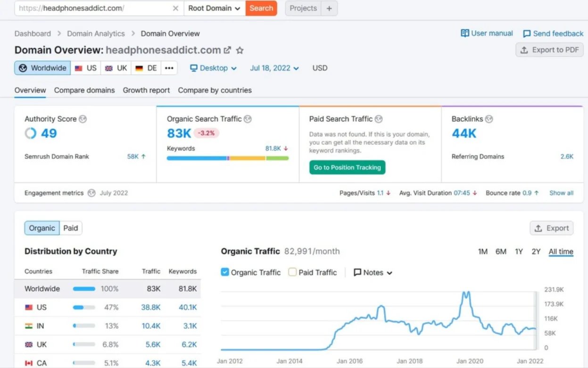This screenshot has width=588, height=368.
Task: Clear the URL search field
Action: [x=175, y=8]
